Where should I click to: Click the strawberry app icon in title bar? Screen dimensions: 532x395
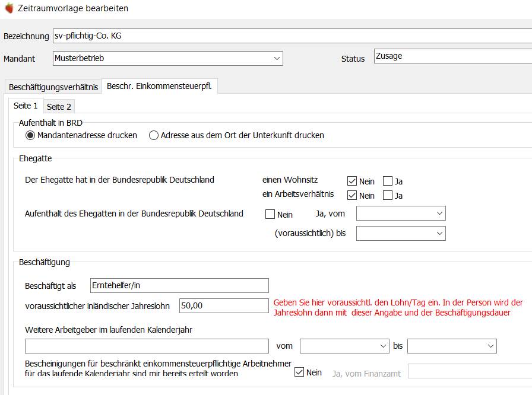(9, 8)
